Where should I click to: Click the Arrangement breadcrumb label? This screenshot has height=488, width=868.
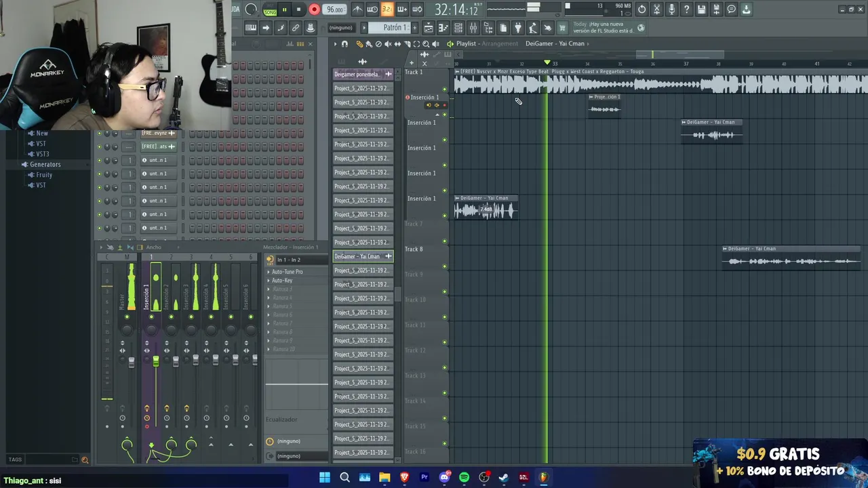pos(500,44)
